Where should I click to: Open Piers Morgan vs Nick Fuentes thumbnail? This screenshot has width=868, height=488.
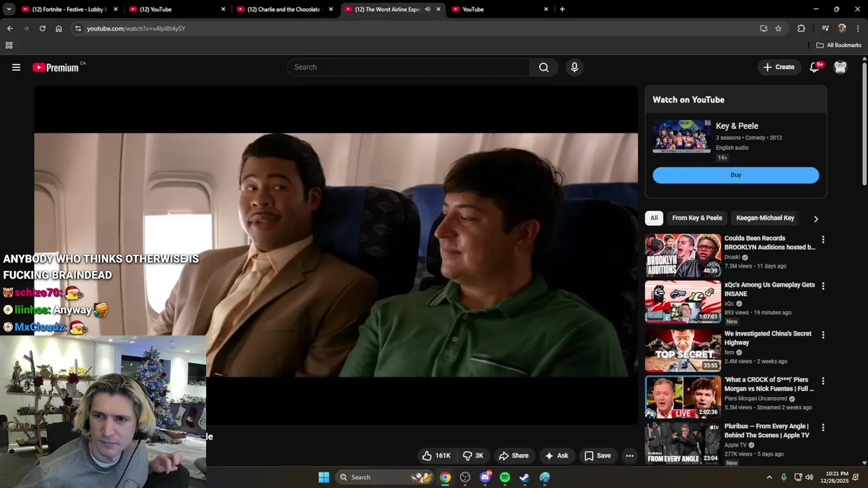point(683,397)
